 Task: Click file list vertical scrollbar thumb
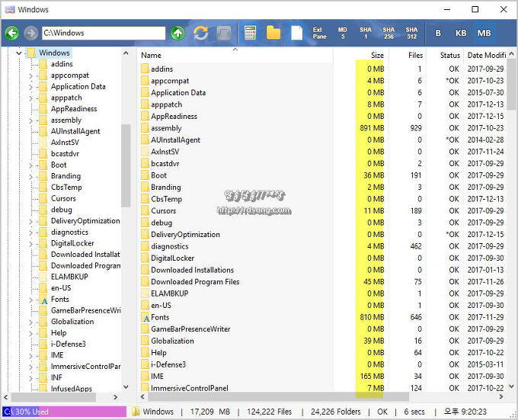pos(511,85)
